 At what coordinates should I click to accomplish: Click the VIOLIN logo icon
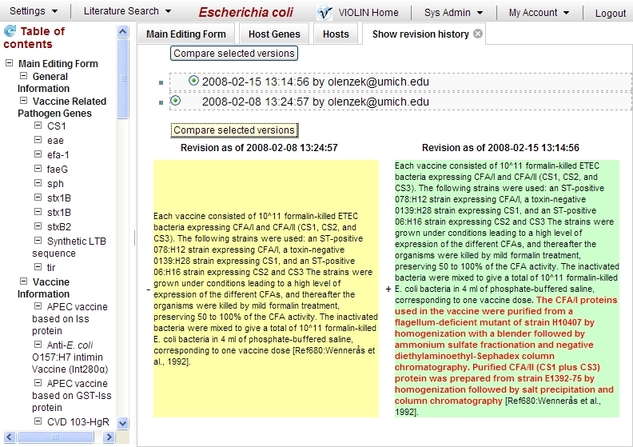(324, 13)
